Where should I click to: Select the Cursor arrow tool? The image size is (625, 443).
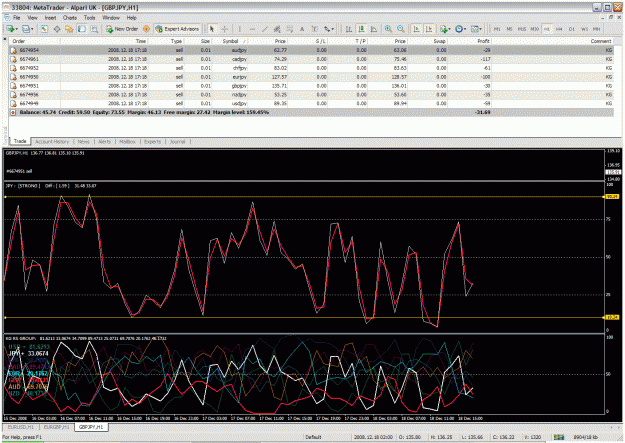[x=212, y=29]
